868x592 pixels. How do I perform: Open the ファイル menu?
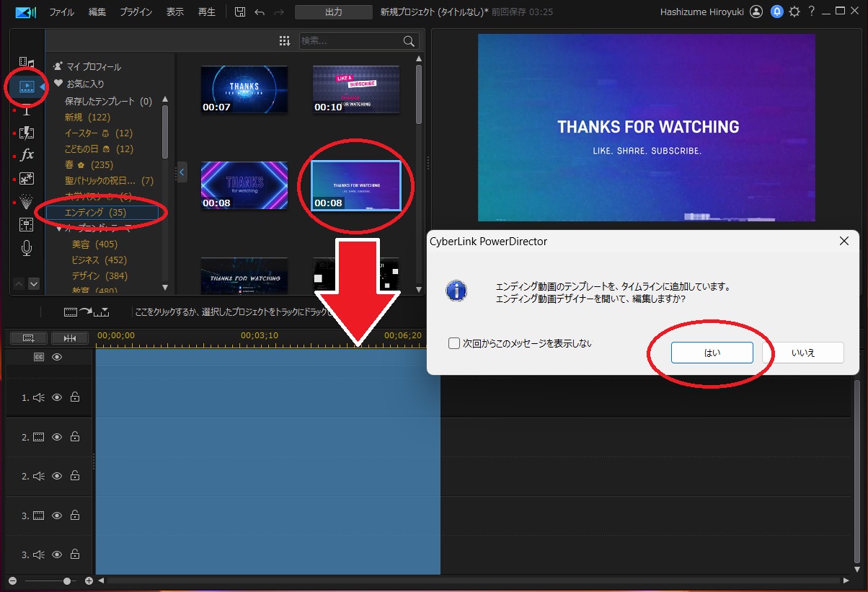click(x=61, y=12)
